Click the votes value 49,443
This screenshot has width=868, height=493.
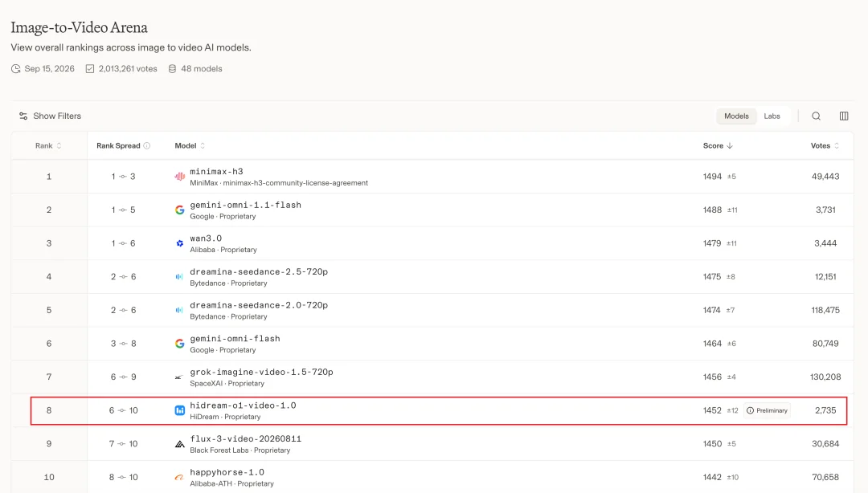pyautogui.click(x=825, y=177)
